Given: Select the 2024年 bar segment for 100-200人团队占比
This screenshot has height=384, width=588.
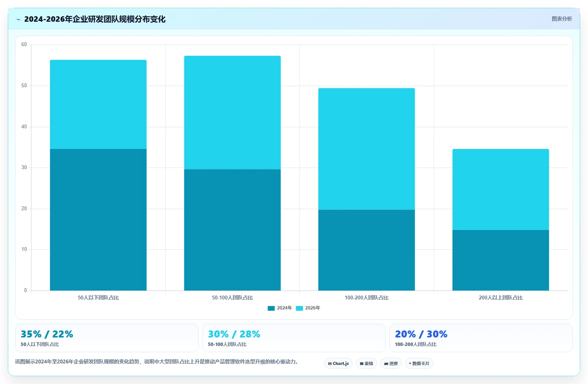Looking at the screenshot, I should tap(367, 250).
